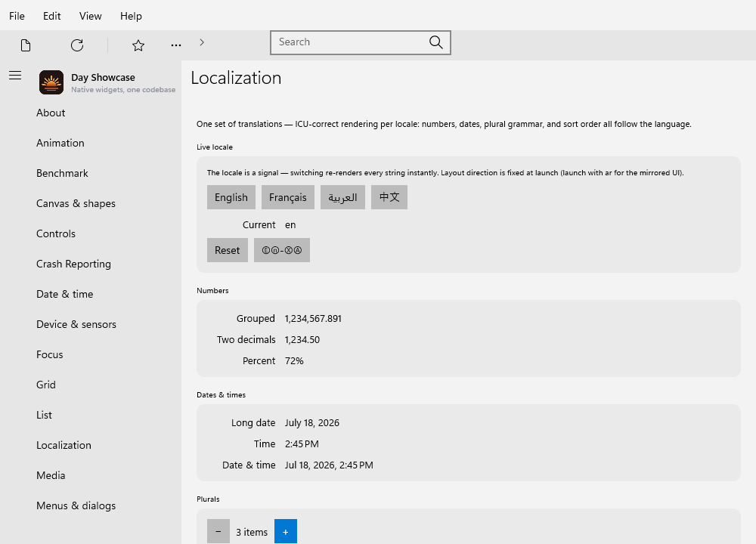756x544 pixels.
Task: Go to the About page
Action: coord(51,113)
